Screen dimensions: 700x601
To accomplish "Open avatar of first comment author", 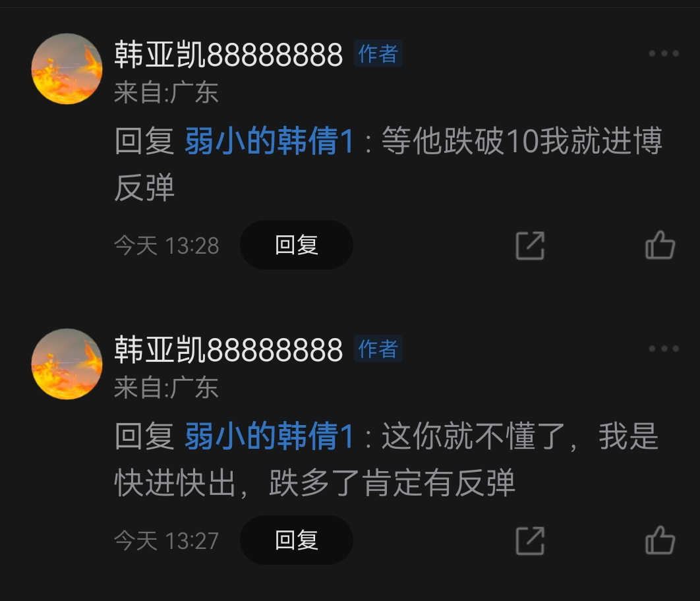I will click(67, 69).
